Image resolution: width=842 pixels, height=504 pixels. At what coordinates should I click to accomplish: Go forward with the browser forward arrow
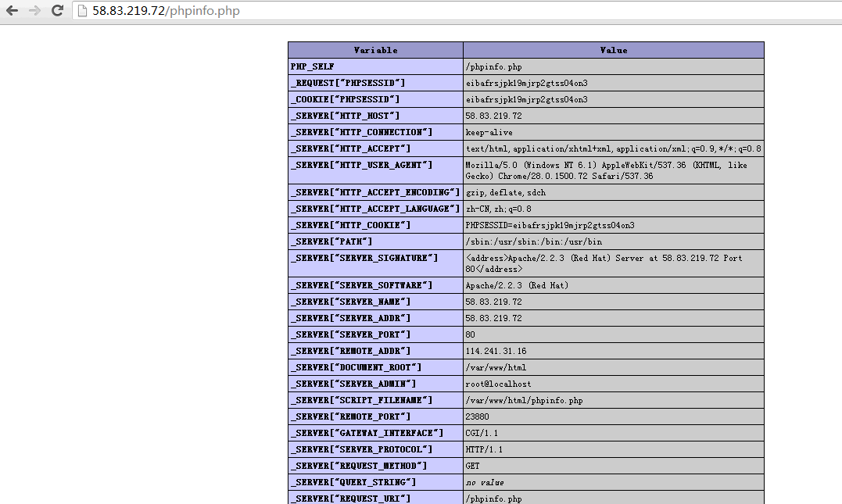pos(34,10)
